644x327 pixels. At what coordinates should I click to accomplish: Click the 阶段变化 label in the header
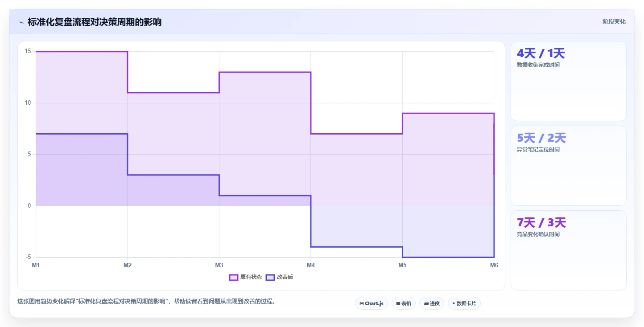click(x=614, y=21)
